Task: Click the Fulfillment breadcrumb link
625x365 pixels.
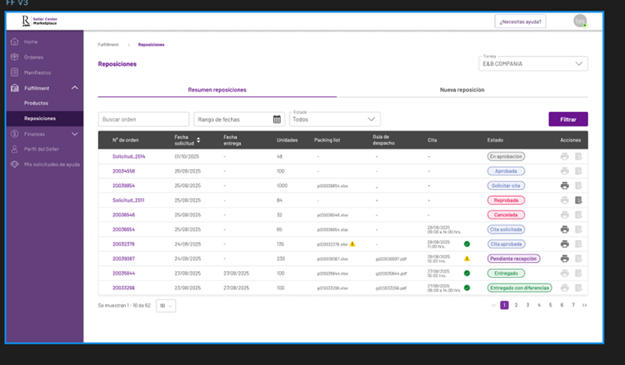Action: coord(108,45)
